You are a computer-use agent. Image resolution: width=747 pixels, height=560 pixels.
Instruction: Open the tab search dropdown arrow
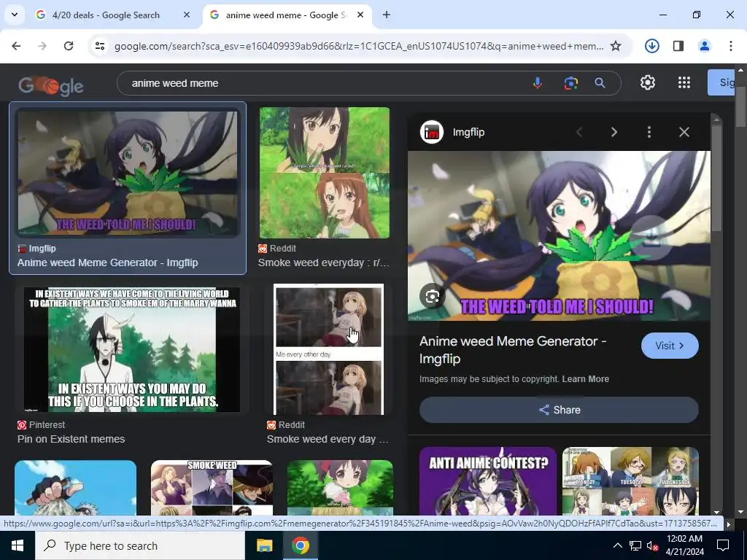click(15, 15)
